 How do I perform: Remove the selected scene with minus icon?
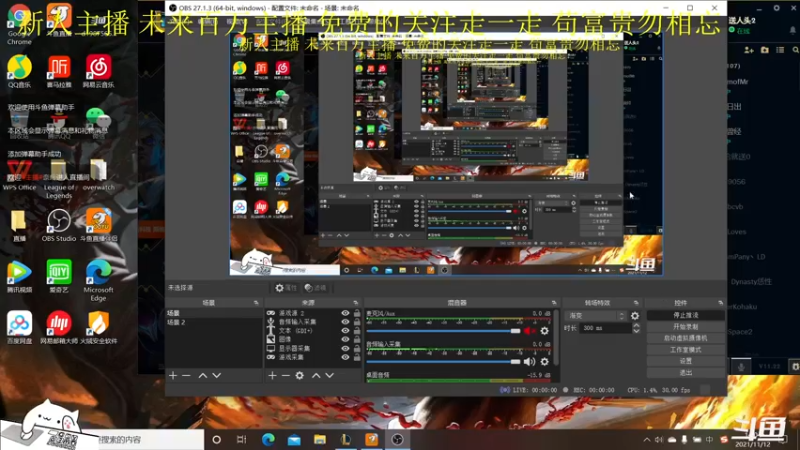tap(186, 376)
